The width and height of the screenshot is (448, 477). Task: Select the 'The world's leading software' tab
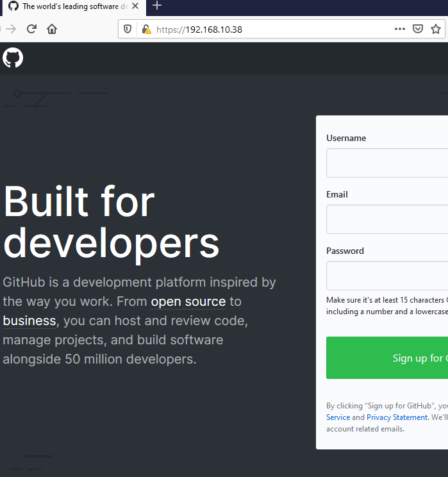tap(69, 6)
